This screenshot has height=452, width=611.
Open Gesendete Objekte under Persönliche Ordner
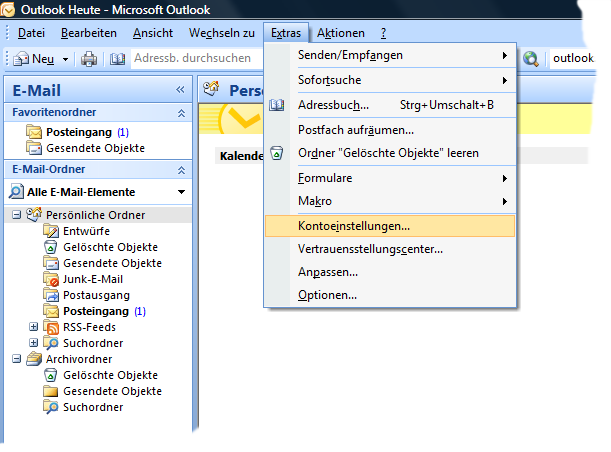tap(112, 263)
